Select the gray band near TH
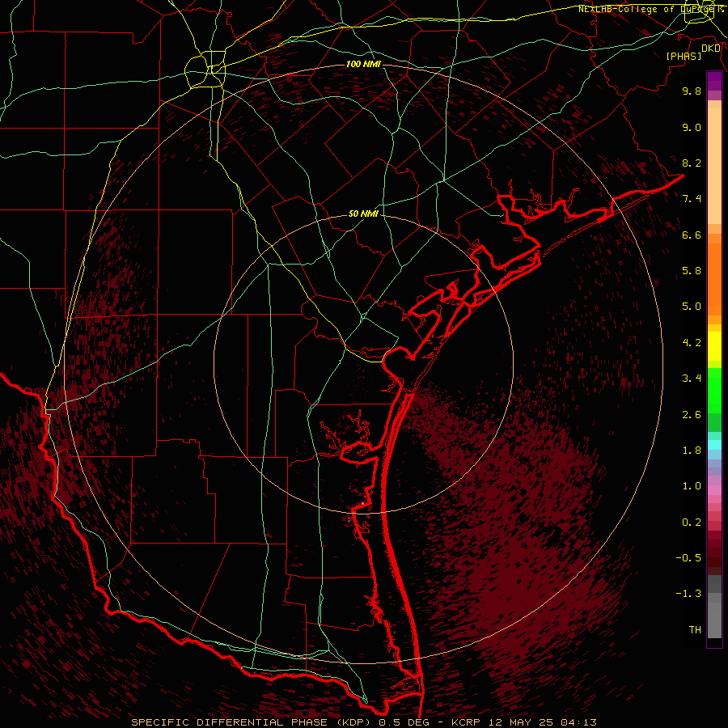The image size is (728, 728). coord(714,620)
